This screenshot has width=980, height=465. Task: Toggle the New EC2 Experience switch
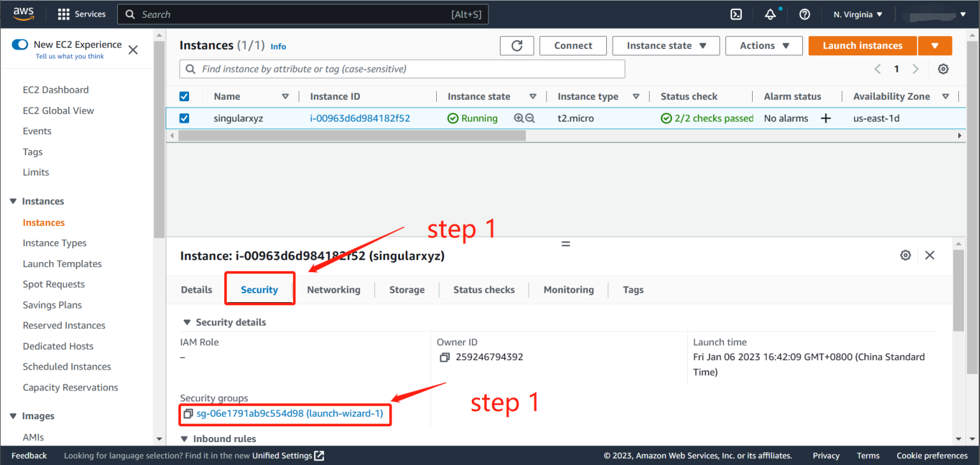[x=20, y=45]
